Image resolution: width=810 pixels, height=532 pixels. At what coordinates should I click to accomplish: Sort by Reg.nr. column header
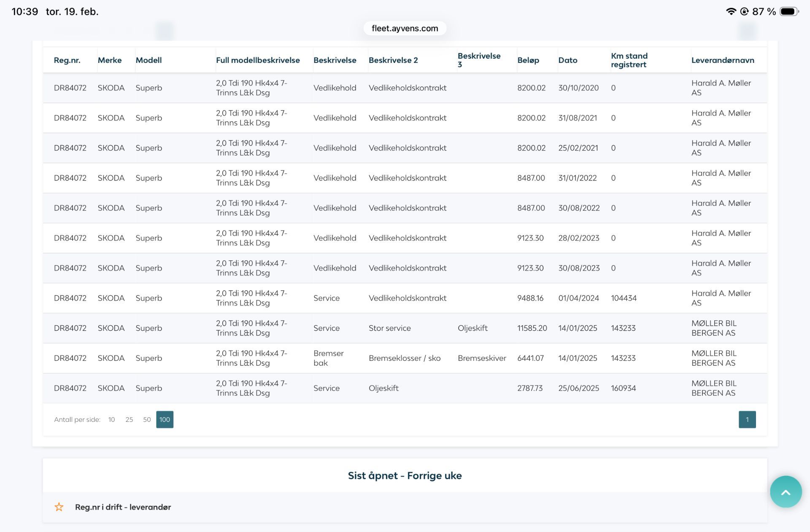(67, 60)
